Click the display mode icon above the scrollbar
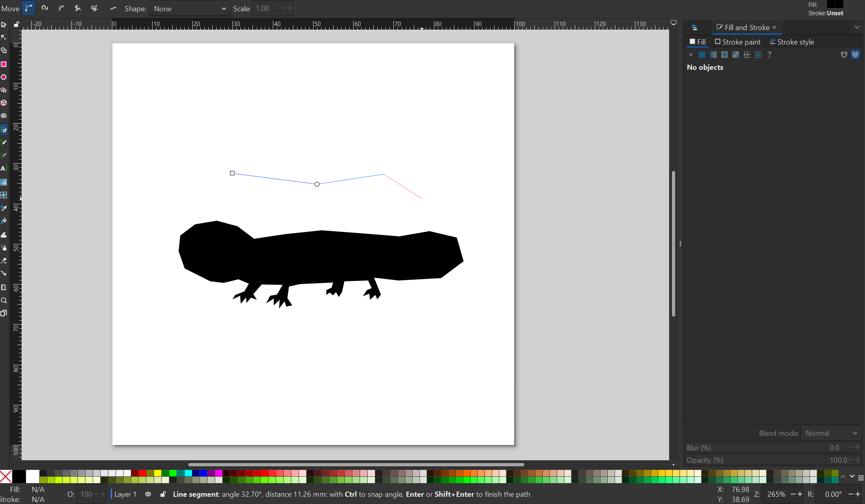The width and height of the screenshot is (865, 504). [674, 23]
